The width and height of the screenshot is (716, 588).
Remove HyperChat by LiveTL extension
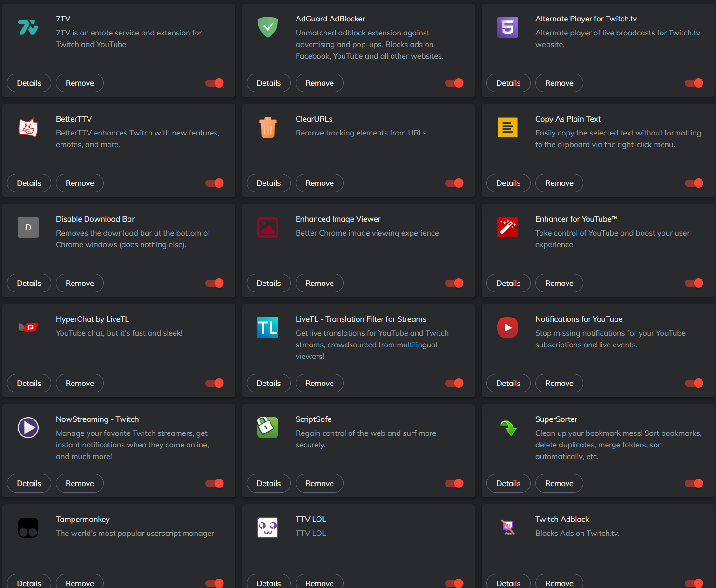80,383
